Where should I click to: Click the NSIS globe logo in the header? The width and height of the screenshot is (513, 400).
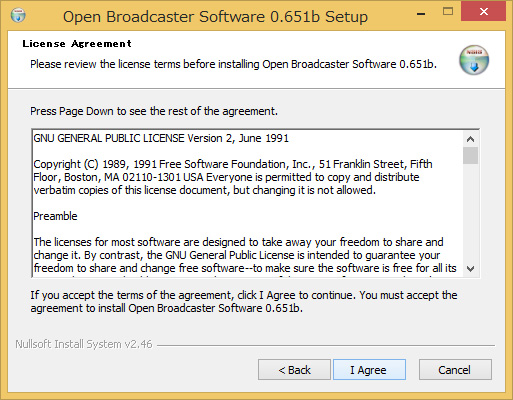474,60
